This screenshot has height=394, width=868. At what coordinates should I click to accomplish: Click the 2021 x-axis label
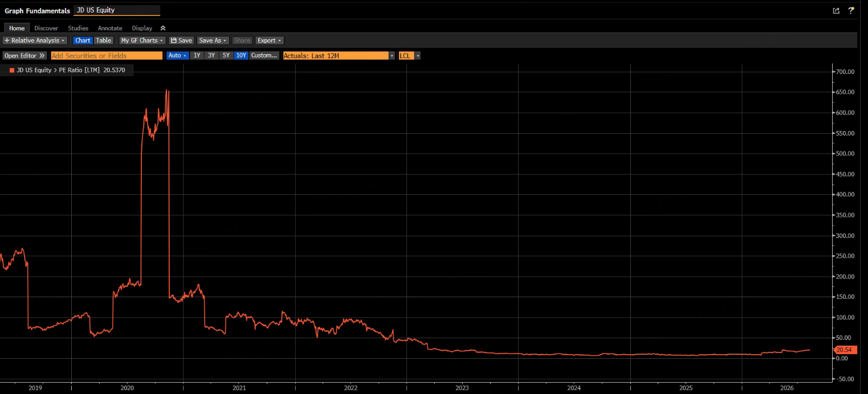(x=239, y=388)
